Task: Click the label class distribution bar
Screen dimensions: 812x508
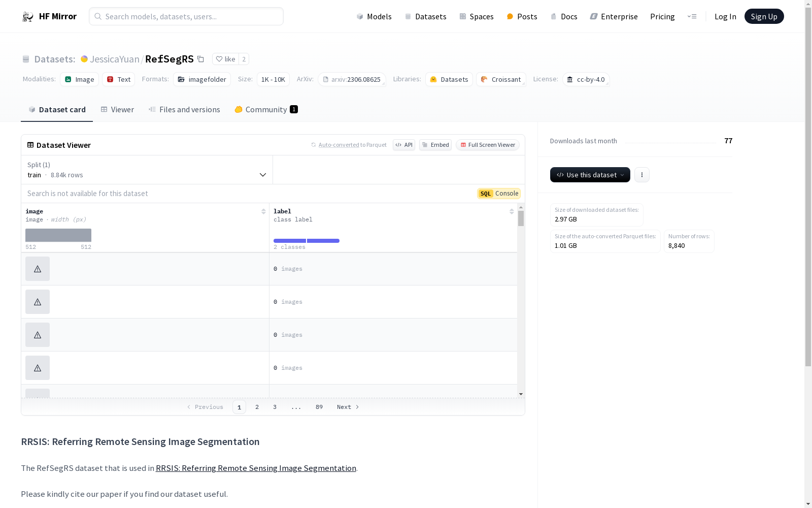Action: click(307, 241)
